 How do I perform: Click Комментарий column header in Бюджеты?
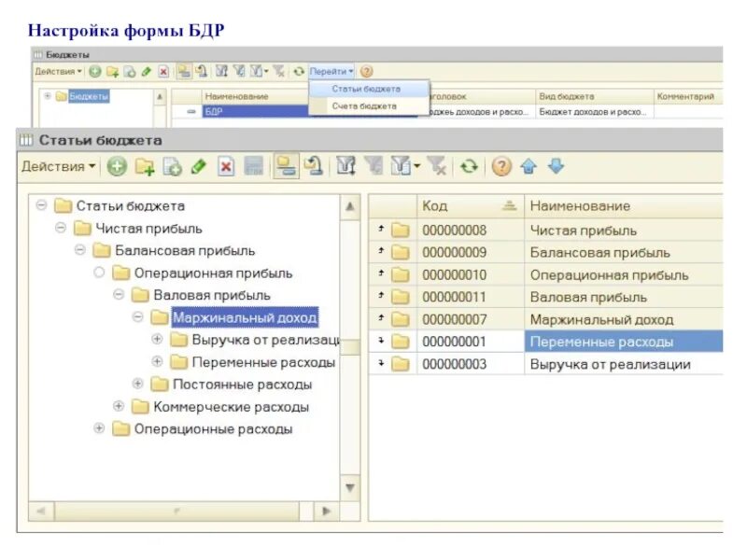(x=688, y=96)
